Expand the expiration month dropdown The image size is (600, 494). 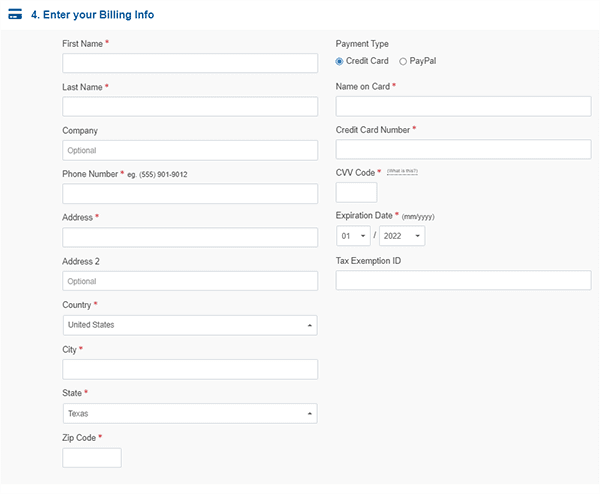354,236
